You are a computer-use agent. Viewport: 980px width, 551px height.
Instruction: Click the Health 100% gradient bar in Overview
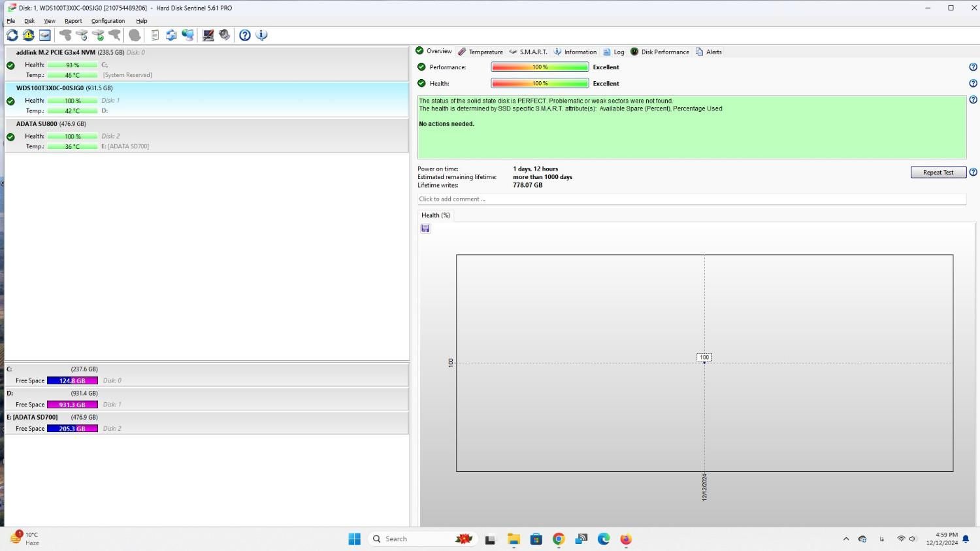coord(540,84)
